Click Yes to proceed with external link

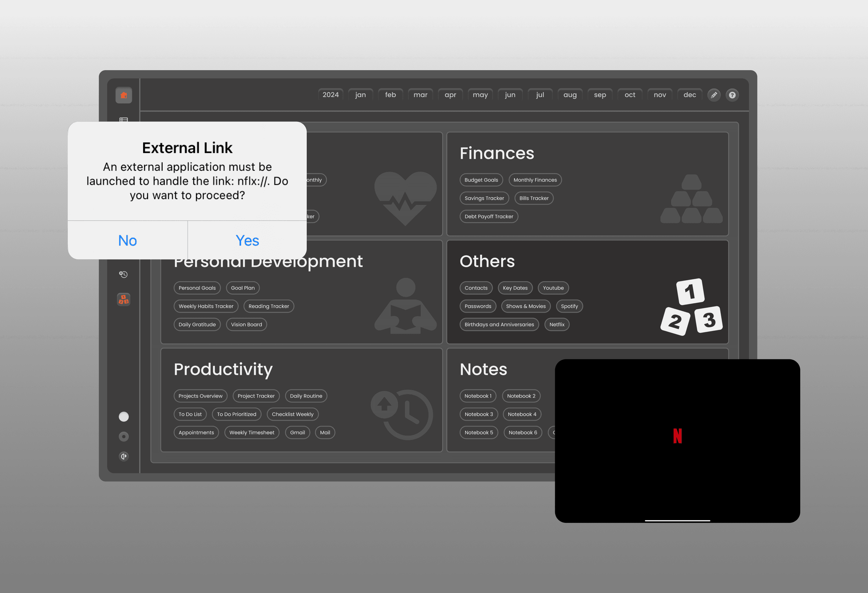247,240
